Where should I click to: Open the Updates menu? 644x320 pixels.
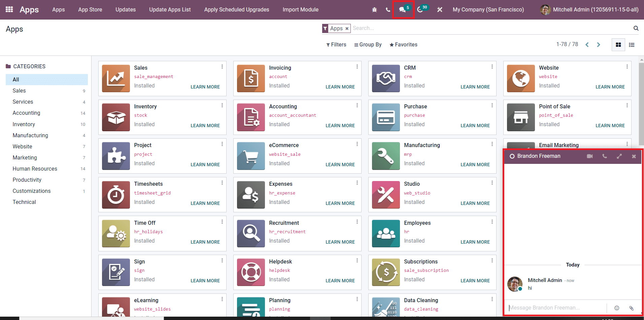126,9
